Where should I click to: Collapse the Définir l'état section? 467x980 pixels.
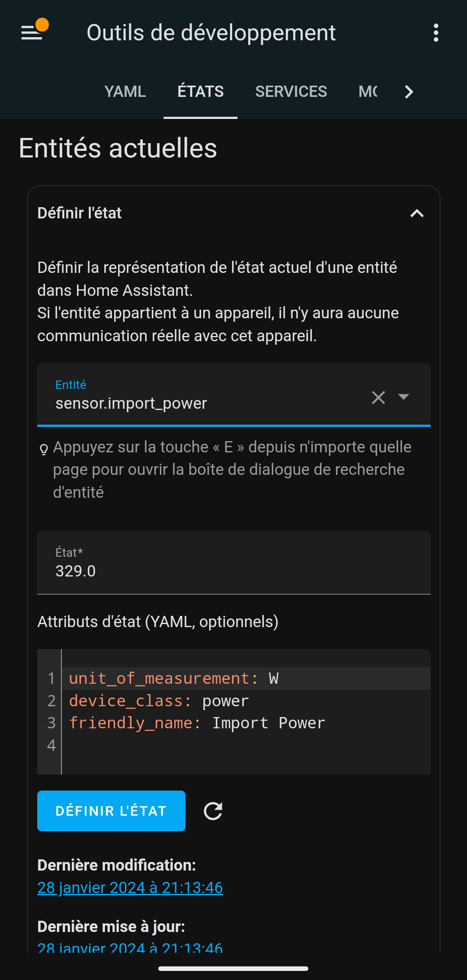pos(417,213)
